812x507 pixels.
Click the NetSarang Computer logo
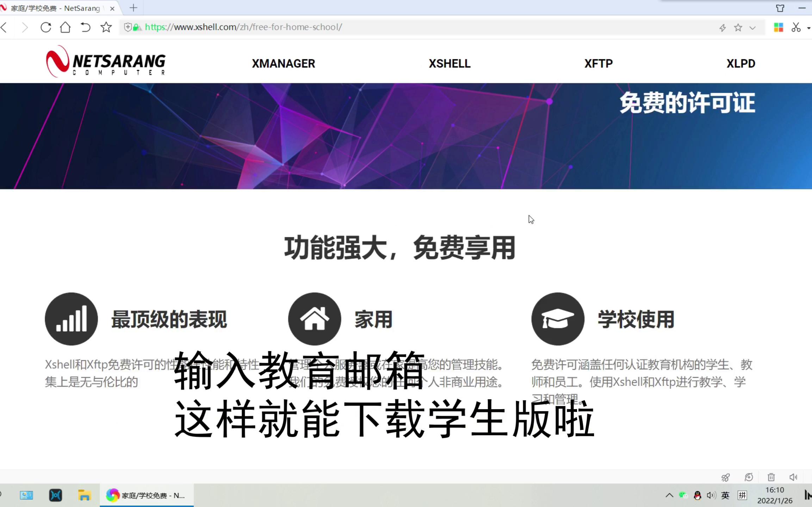coord(105,62)
